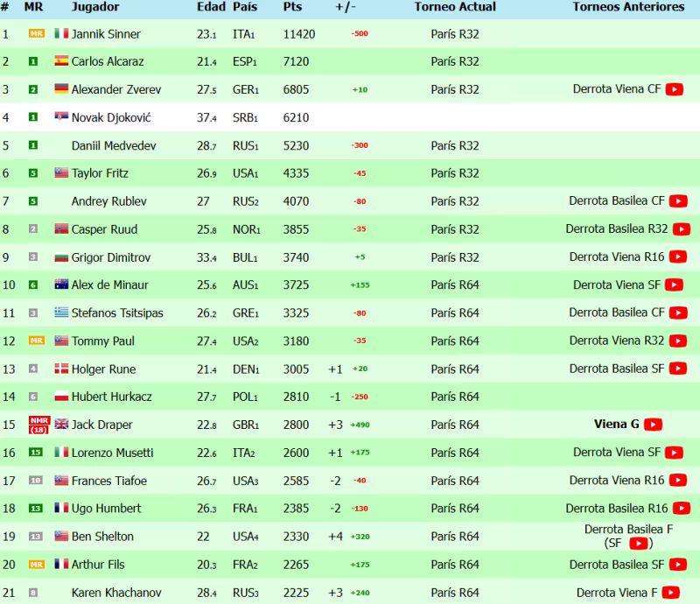Screen dimensions: 700x604
Task: Click country code GBR1
Action: click(x=246, y=425)
